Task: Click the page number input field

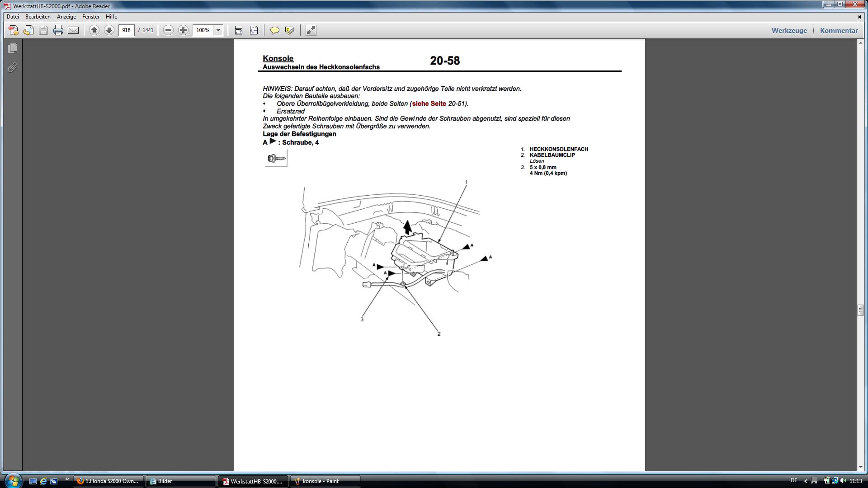Action: coord(126,30)
